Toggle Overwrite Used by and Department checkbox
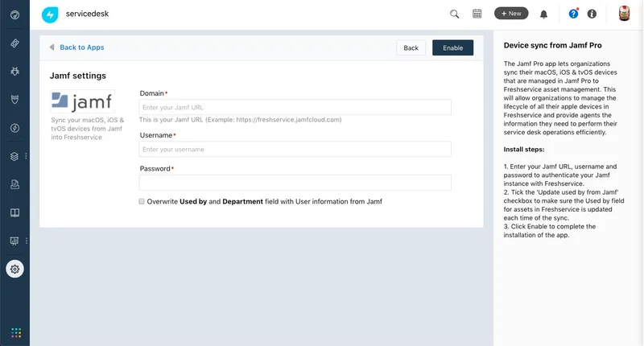Viewport: 644px width, 346px height. click(142, 201)
